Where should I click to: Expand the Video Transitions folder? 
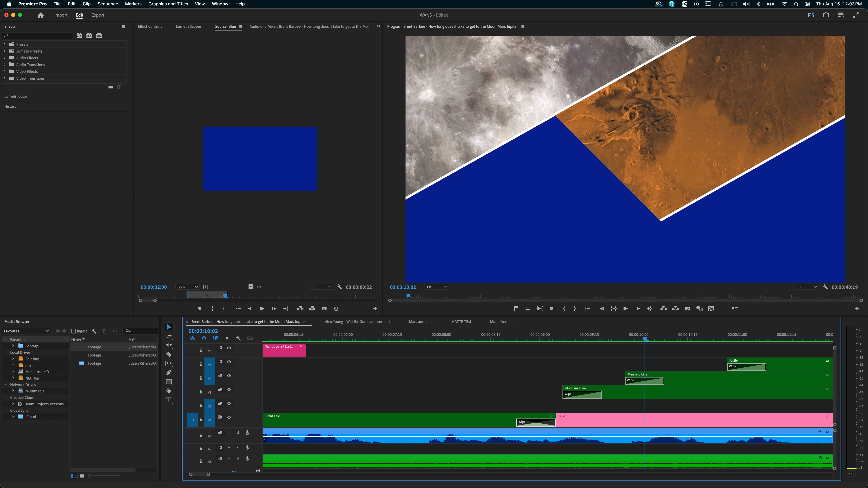5,78
